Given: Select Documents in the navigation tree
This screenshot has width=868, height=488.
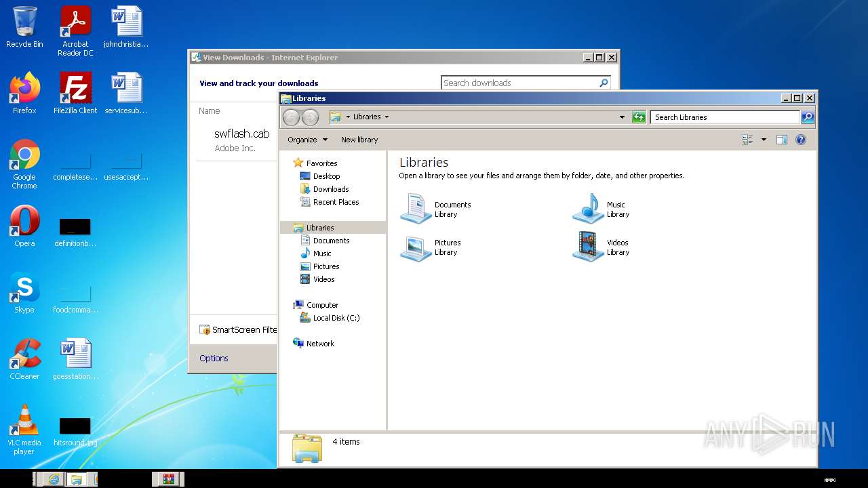Looking at the screenshot, I should 331,241.
